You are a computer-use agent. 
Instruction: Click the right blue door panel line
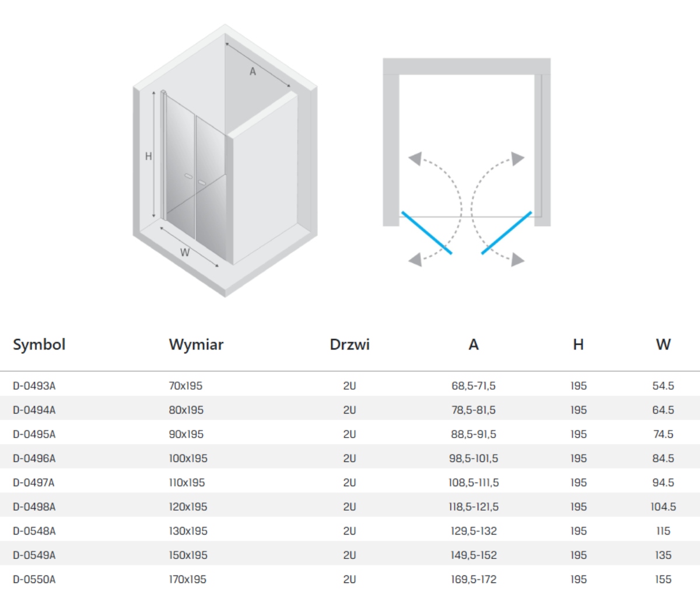[x=506, y=233]
